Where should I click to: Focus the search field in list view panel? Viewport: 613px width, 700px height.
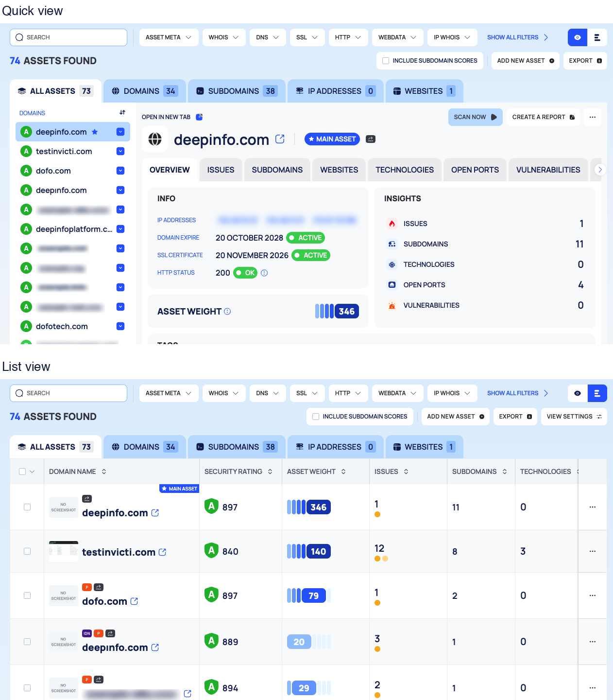(x=68, y=393)
